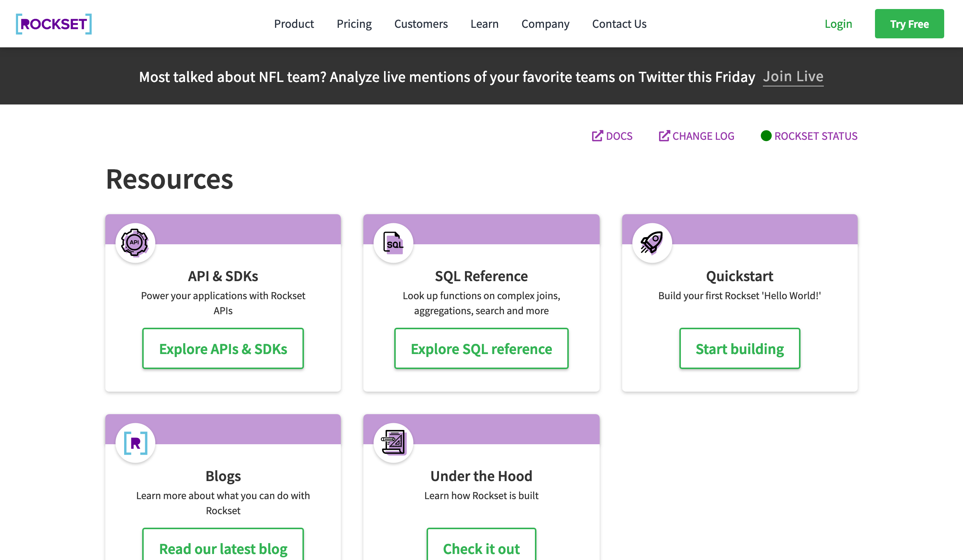Click the Quickstart card title
This screenshot has width=963, height=560.
(x=740, y=276)
